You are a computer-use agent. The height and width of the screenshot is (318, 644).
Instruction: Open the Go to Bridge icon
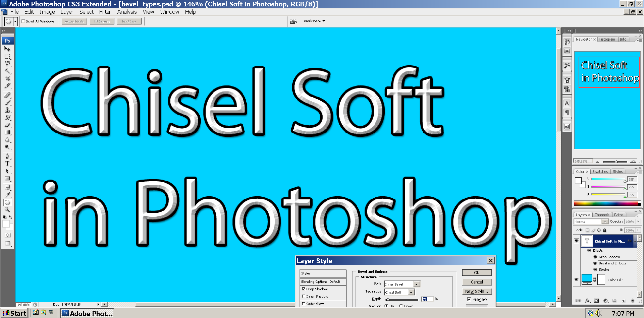click(293, 21)
